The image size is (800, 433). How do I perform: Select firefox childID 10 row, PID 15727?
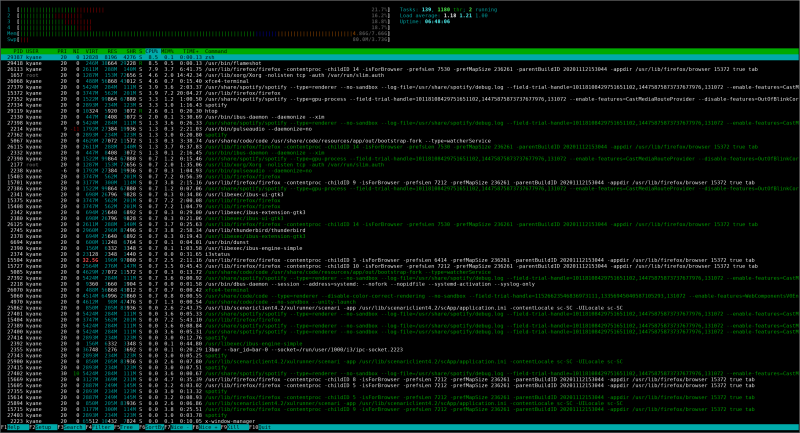coord(400,266)
